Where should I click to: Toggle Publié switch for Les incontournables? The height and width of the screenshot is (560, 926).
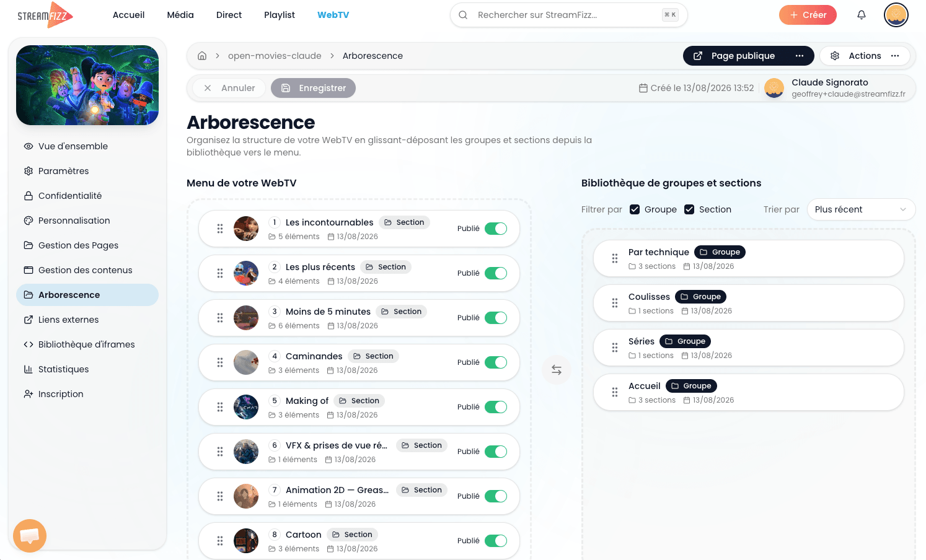pos(496,229)
